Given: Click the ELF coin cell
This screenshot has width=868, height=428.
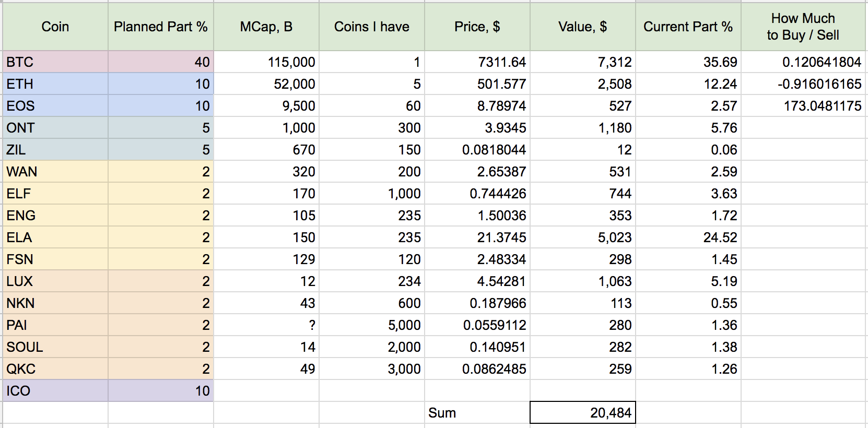Looking at the screenshot, I should [x=55, y=194].
